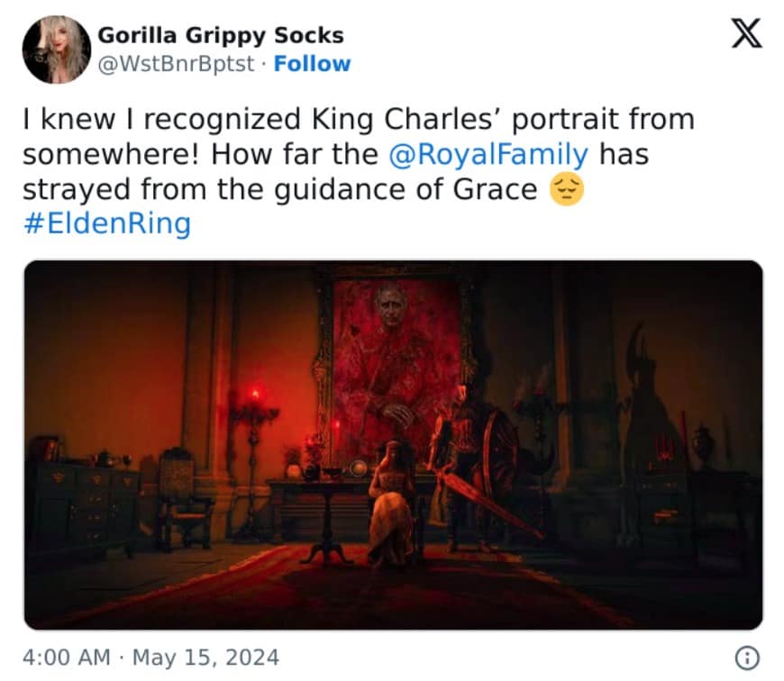784x681 pixels.
Task: Open the @RoyalFamily mention link
Action: (488, 154)
